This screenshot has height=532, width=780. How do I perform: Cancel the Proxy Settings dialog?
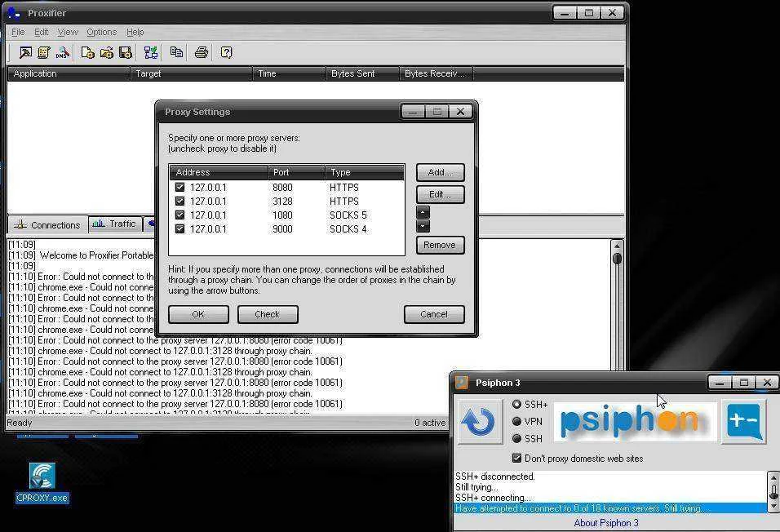(434, 314)
